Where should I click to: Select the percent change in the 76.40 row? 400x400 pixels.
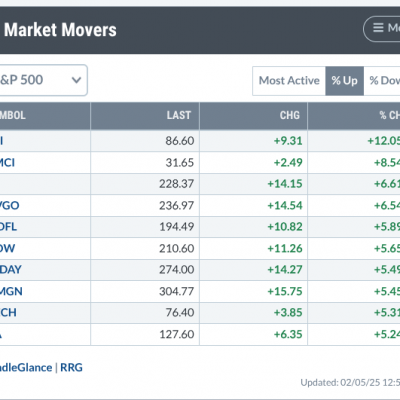387,312
